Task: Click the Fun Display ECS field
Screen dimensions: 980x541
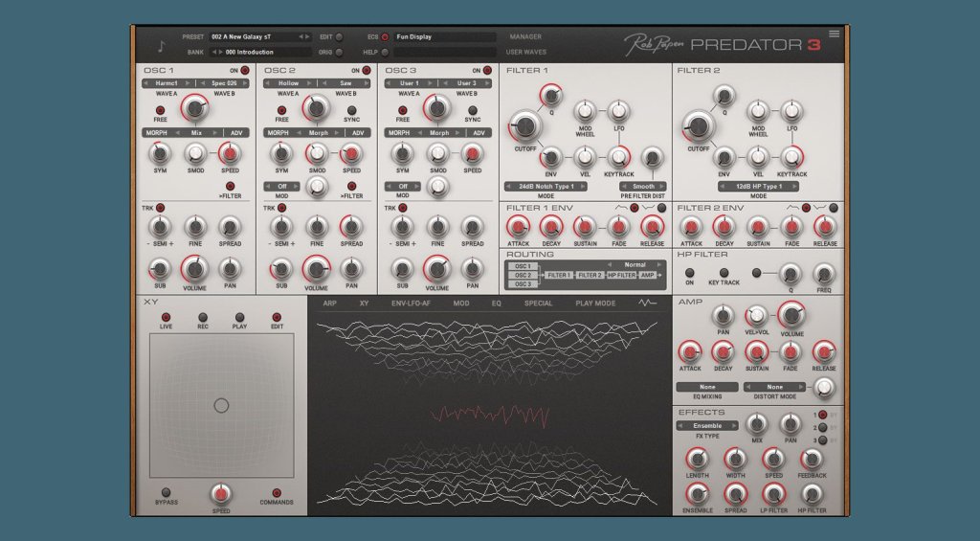Action: tap(444, 37)
